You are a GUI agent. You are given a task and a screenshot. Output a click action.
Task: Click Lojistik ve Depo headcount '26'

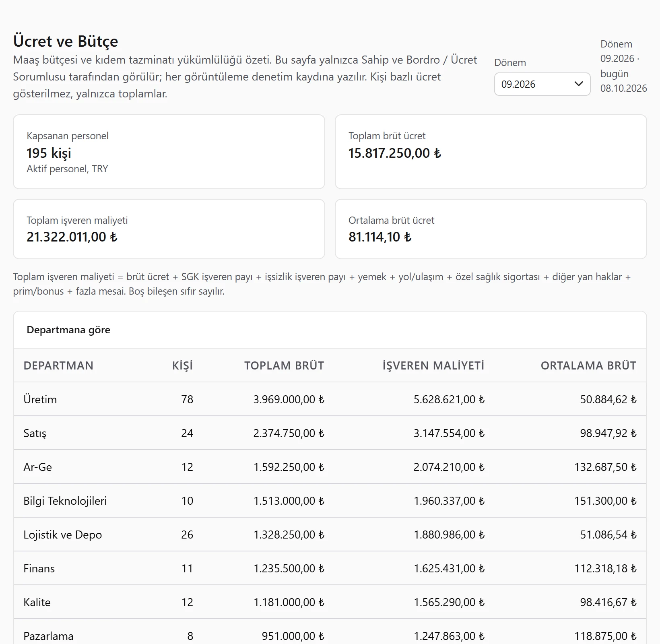(187, 535)
